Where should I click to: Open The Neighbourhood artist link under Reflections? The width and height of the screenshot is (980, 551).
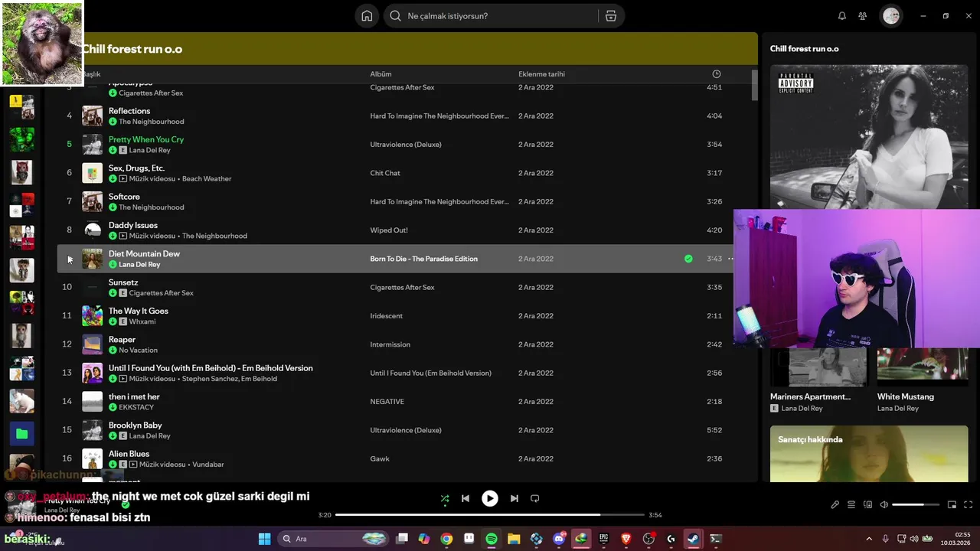pos(151,122)
